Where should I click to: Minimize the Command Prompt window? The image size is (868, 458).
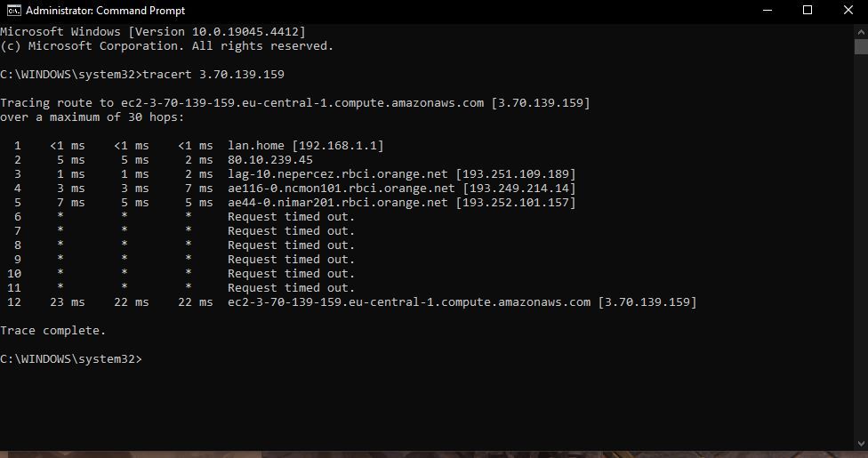(x=767, y=11)
